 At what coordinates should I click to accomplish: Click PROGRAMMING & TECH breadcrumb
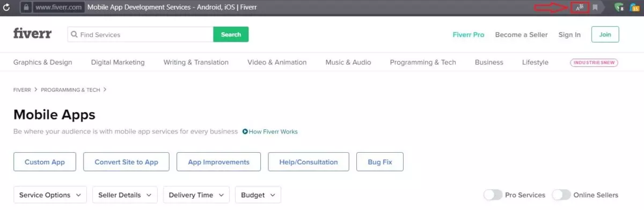70,90
